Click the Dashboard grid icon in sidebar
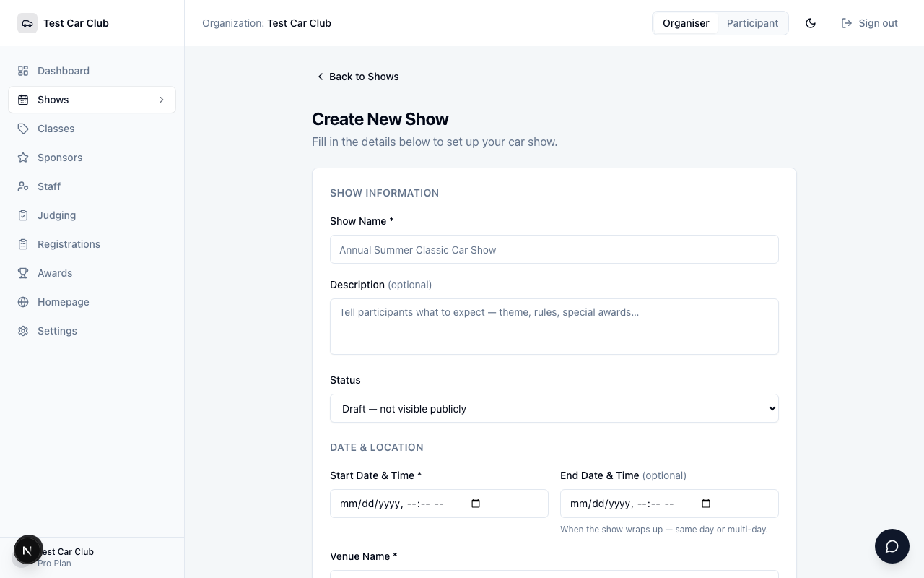 [x=23, y=71]
